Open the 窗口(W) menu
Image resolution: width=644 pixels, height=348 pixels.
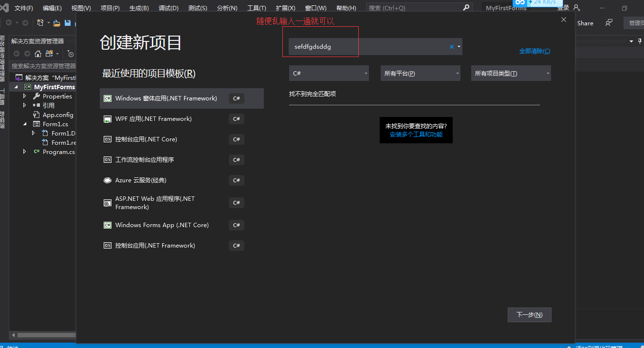coord(315,8)
